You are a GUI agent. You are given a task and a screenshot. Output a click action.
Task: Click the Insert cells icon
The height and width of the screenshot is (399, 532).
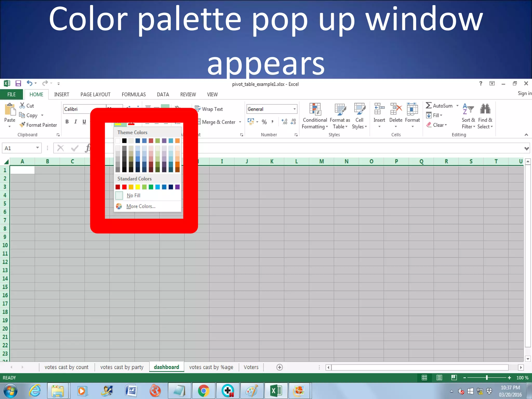379,109
